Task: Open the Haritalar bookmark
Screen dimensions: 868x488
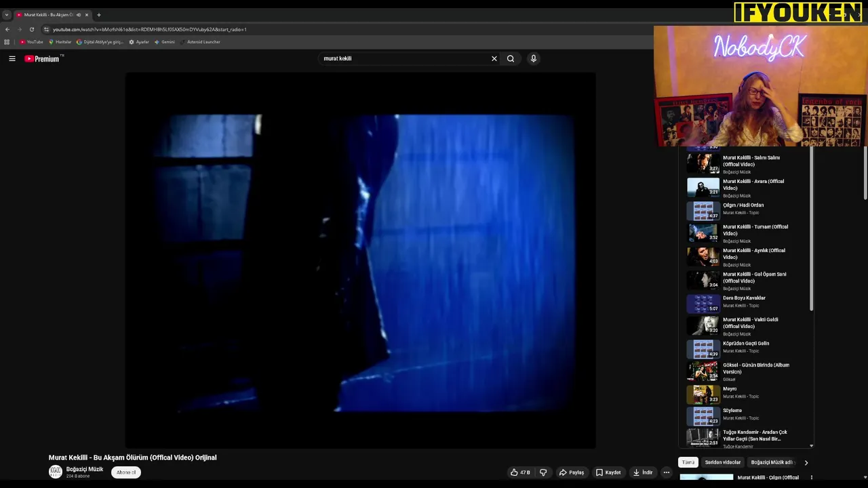Action: 60,42
